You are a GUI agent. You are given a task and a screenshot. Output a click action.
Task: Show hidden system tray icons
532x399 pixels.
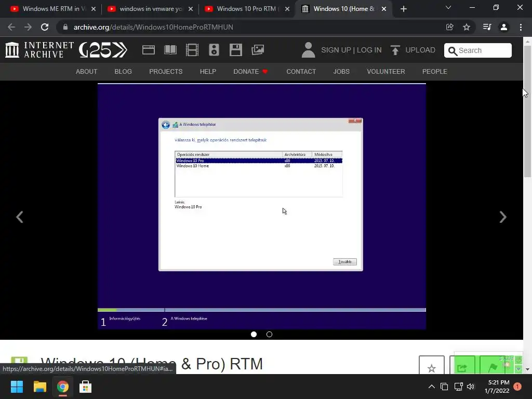point(431,387)
